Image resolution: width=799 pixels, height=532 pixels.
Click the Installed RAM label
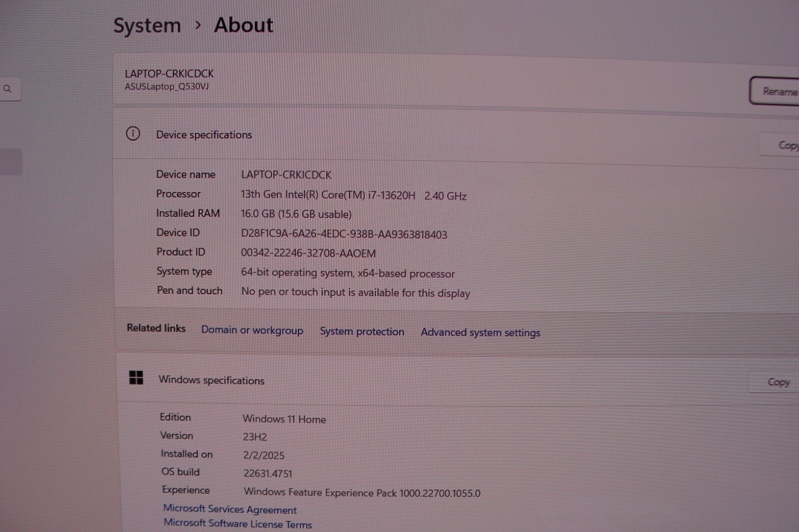(x=188, y=213)
